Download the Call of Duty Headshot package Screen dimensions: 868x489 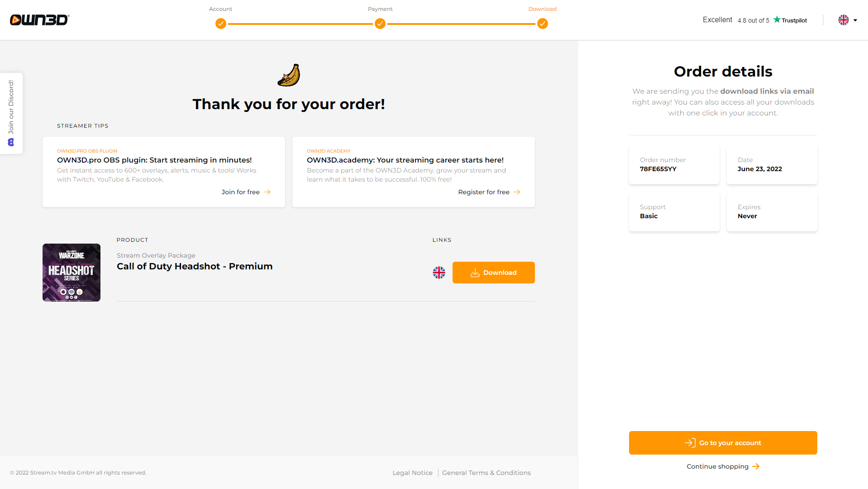pyautogui.click(x=493, y=273)
